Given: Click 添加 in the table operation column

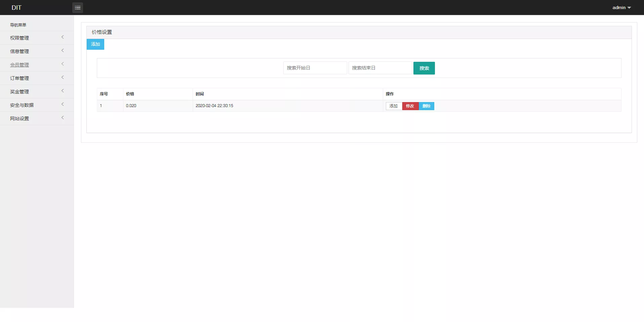Looking at the screenshot, I should (x=393, y=106).
